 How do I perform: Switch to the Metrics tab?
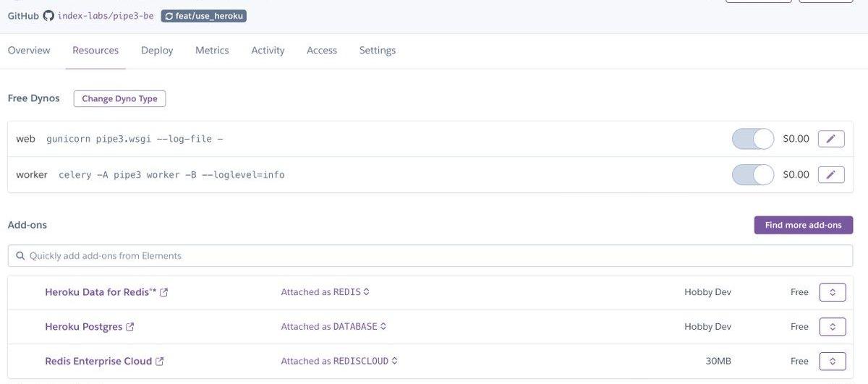point(212,51)
